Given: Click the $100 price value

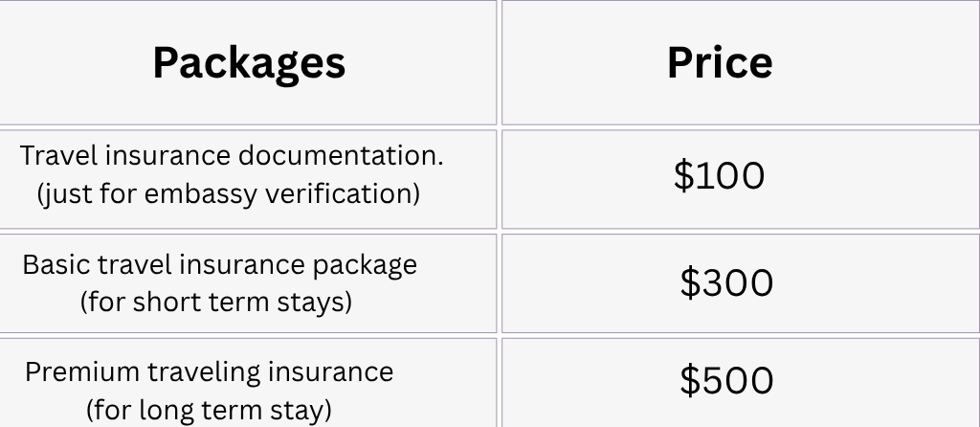Looking at the screenshot, I should pos(720,176).
